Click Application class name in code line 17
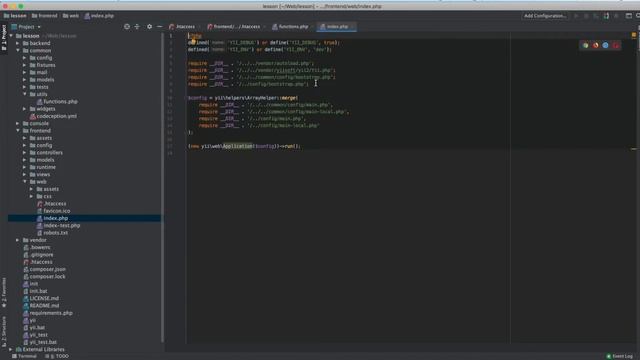Screen dimensions: 640x360 point(238,146)
